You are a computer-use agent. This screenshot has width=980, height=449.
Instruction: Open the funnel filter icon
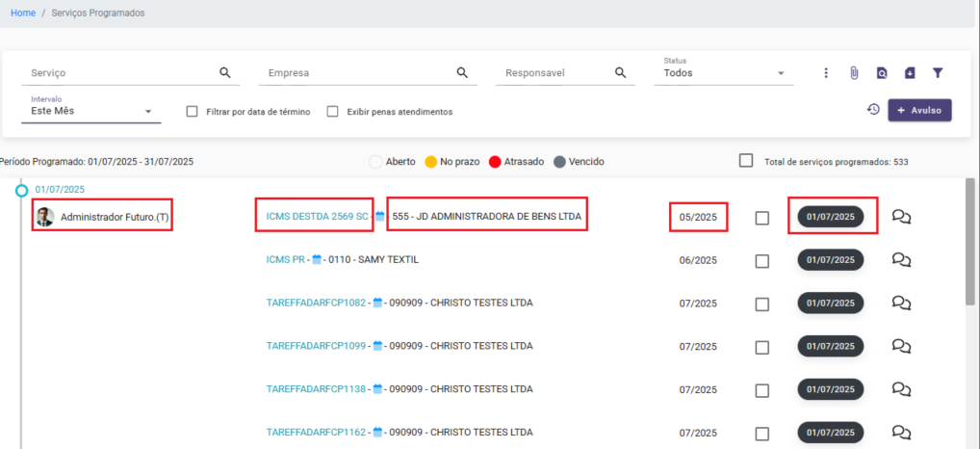(x=938, y=73)
